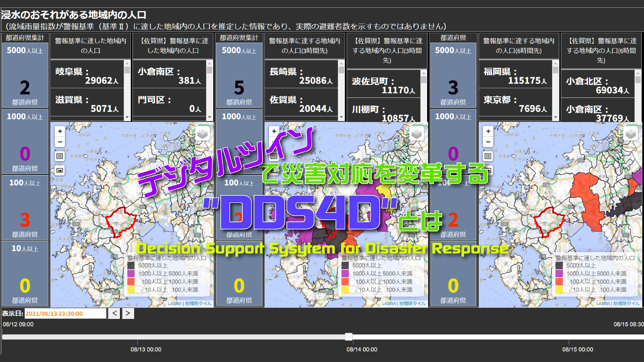This screenshot has height=362, width=644.
Task: Zoom in on the left map
Action: pyautogui.click(x=60, y=131)
